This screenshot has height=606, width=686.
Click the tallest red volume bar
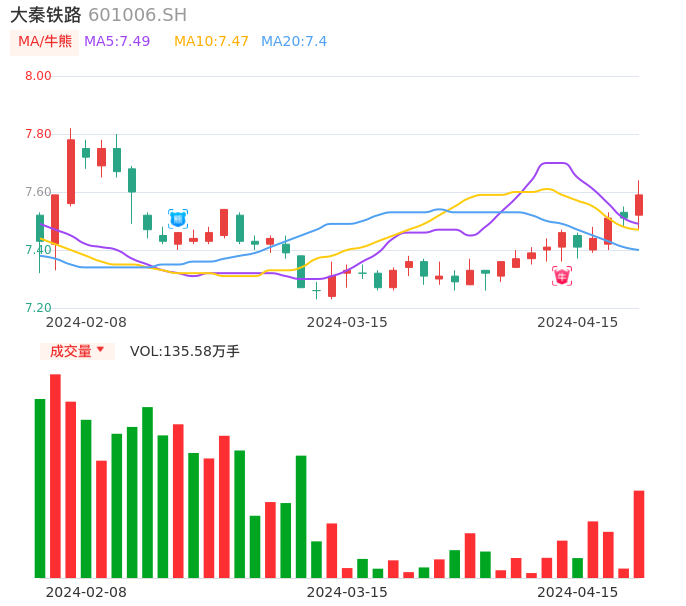(55, 476)
